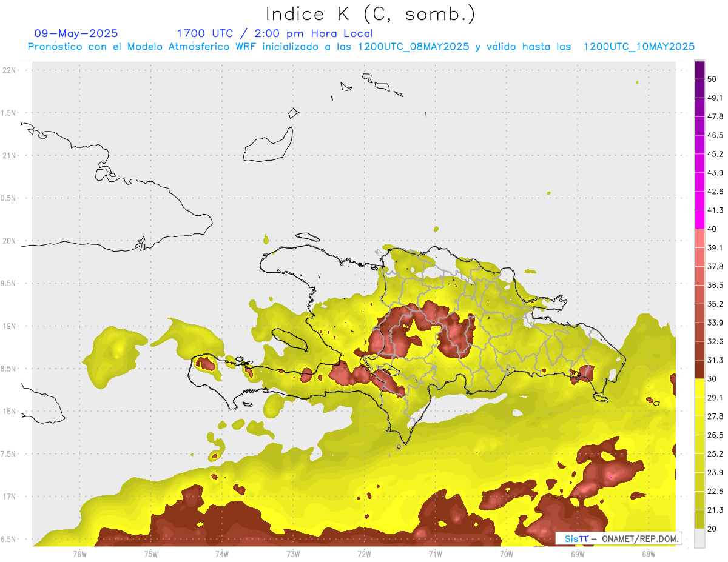Click the colorbar label "26.5"
The height and width of the screenshot is (562, 728).
[715, 435]
